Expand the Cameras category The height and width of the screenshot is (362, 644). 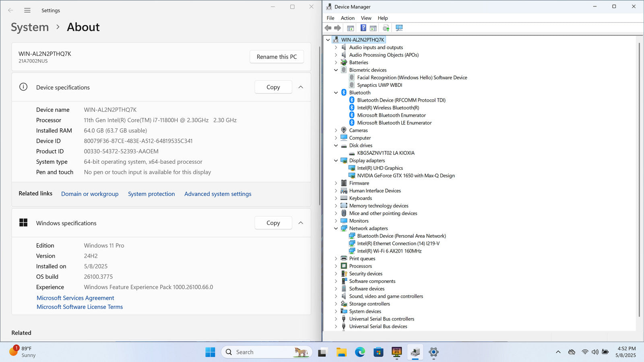tap(336, 130)
